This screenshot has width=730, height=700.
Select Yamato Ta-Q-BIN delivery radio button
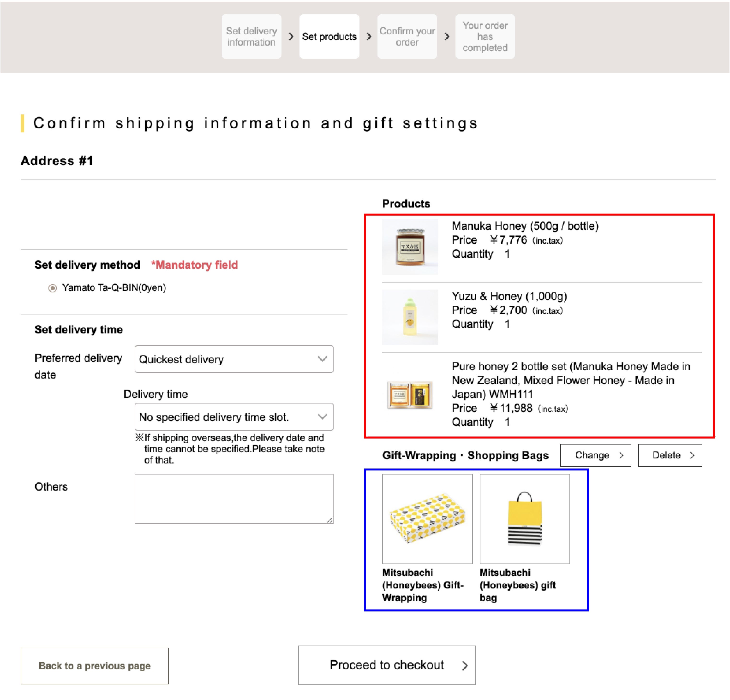[53, 288]
